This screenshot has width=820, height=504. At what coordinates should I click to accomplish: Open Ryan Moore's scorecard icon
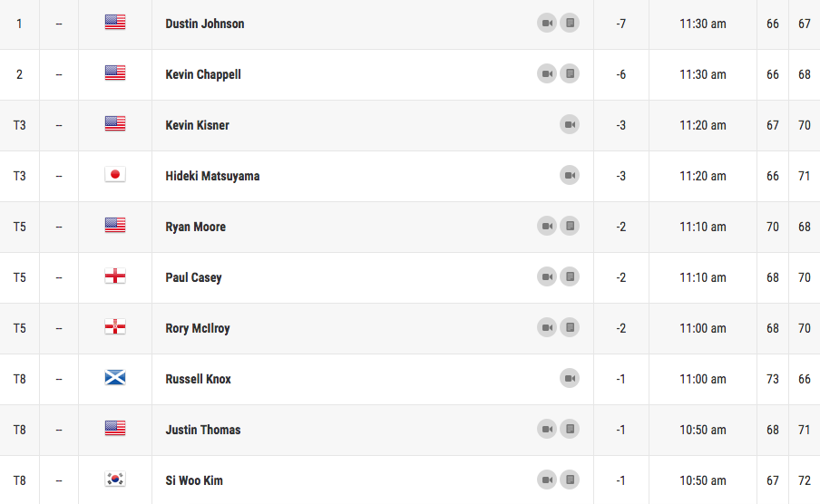point(570,226)
